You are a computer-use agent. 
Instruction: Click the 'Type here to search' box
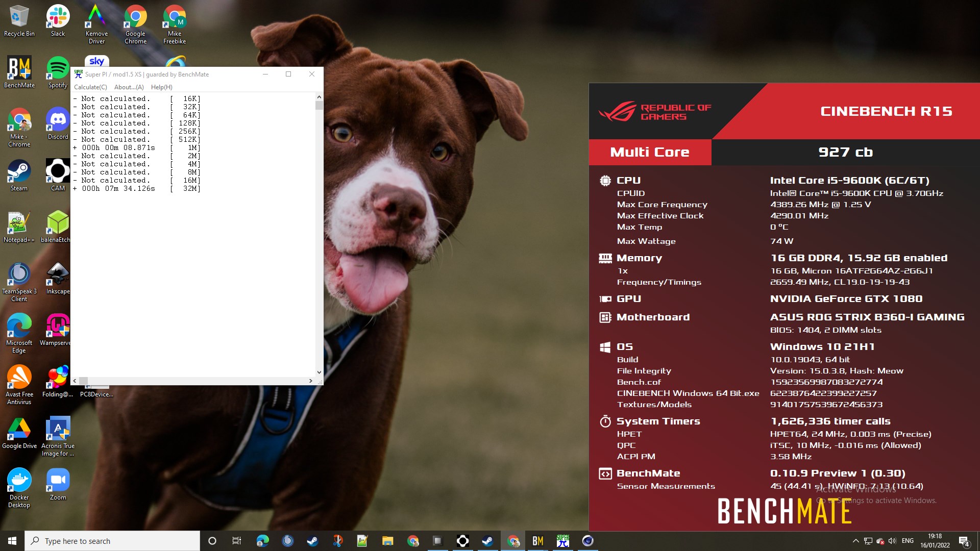click(112, 541)
